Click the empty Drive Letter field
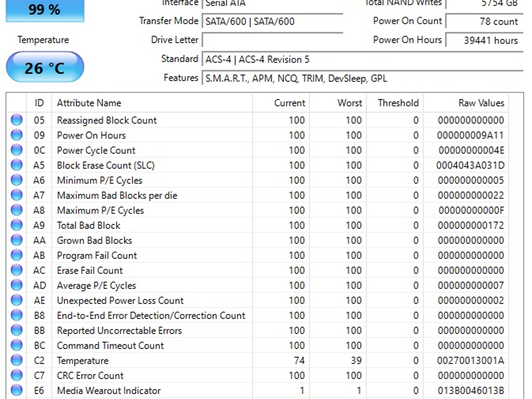The height and width of the screenshot is (399, 532). pyautogui.click(x=272, y=40)
